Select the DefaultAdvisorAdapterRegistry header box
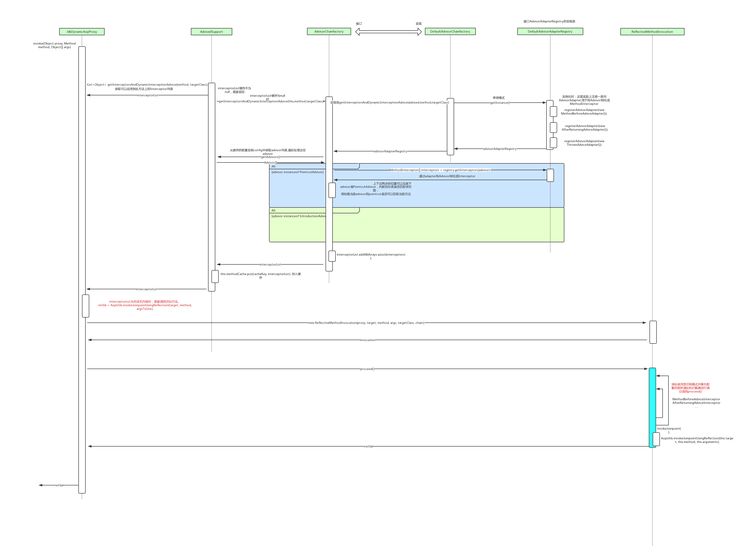Image resolution: width=748 pixels, height=560 pixels. (550, 31)
